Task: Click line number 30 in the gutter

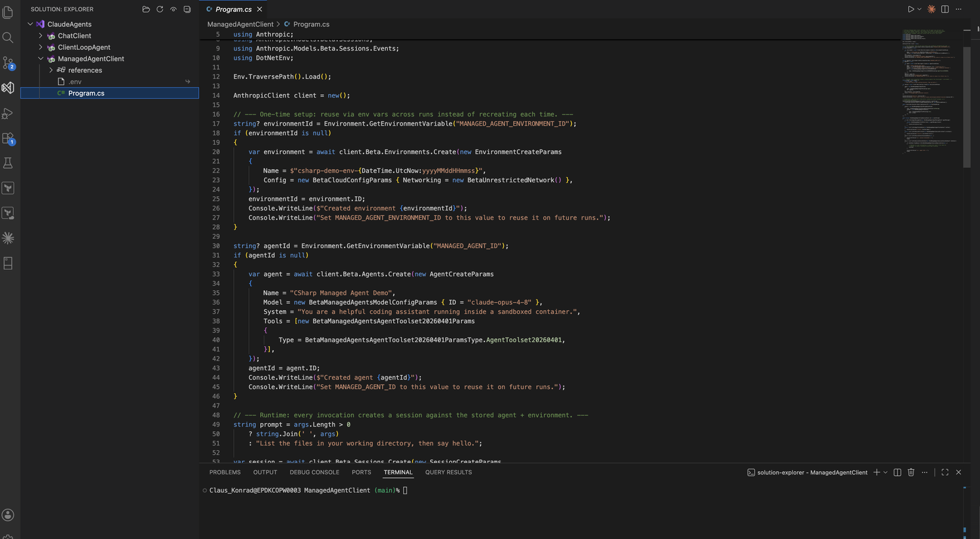Action: click(216, 246)
